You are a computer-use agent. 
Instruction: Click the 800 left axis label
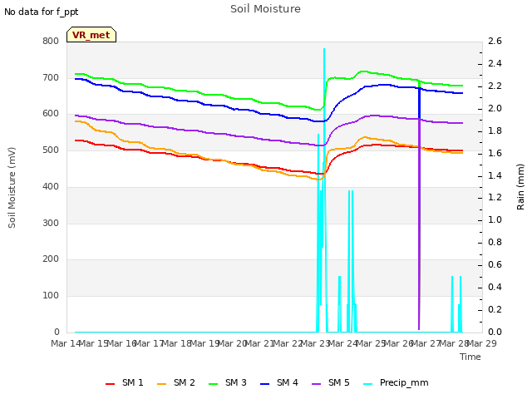click(x=51, y=41)
